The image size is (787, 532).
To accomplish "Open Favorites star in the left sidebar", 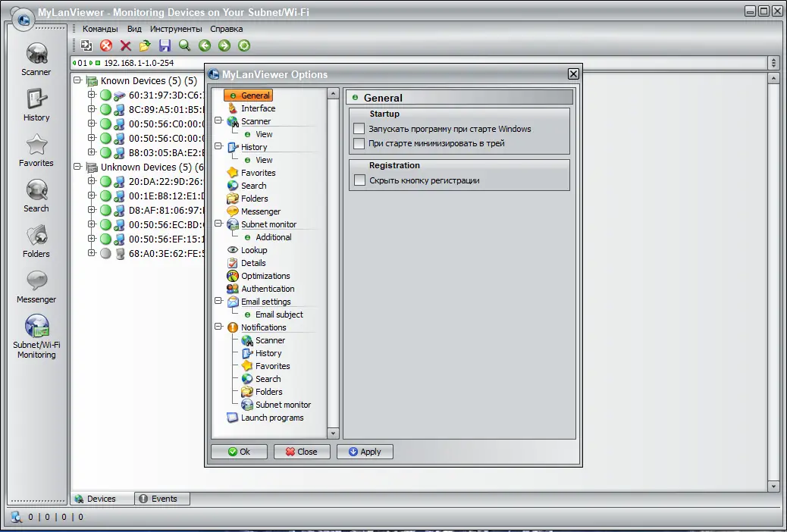I will [36, 150].
